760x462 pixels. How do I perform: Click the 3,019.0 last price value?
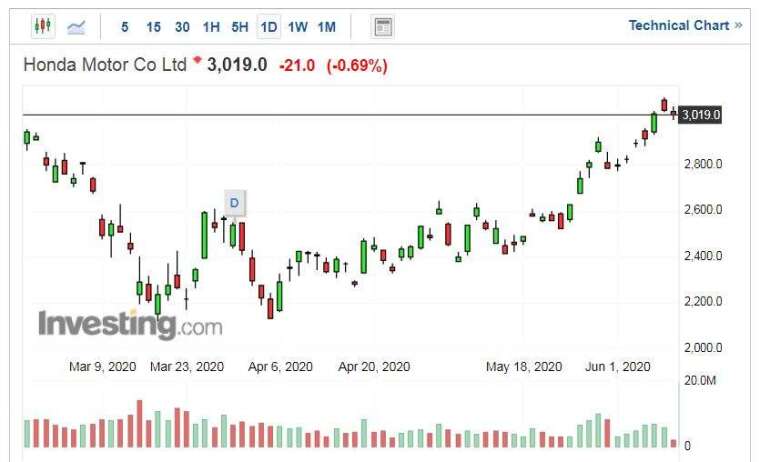pyautogui.click(x=237, y=64)
